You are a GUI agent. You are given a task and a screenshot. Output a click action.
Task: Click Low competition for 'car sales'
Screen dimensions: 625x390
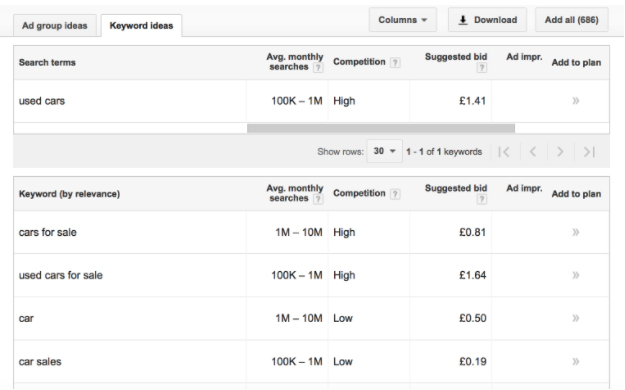343,362
